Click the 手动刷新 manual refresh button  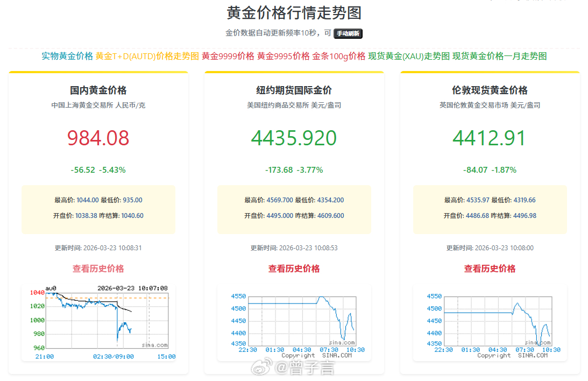(x=349, y=33)
